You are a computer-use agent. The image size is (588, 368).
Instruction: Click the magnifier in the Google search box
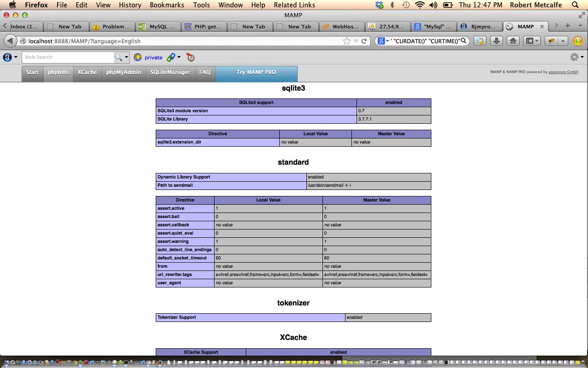click(x=464, y=41)
